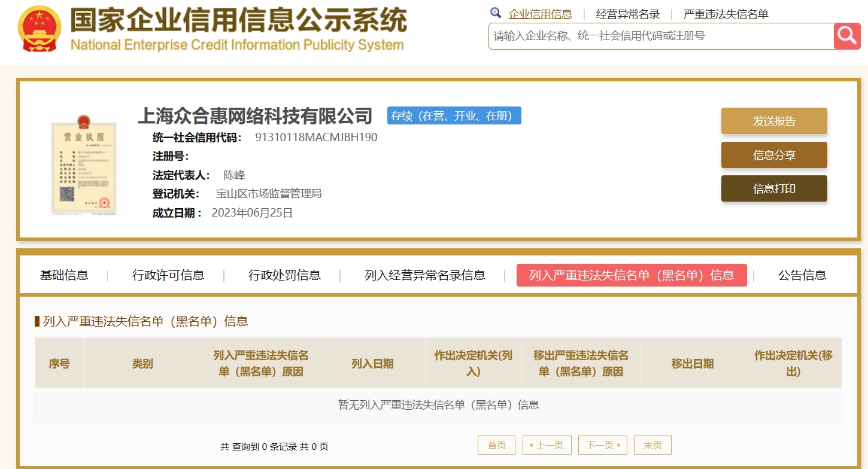Switch to the 公告信息 tab
The image size is (868, 469).
(802, 275)
